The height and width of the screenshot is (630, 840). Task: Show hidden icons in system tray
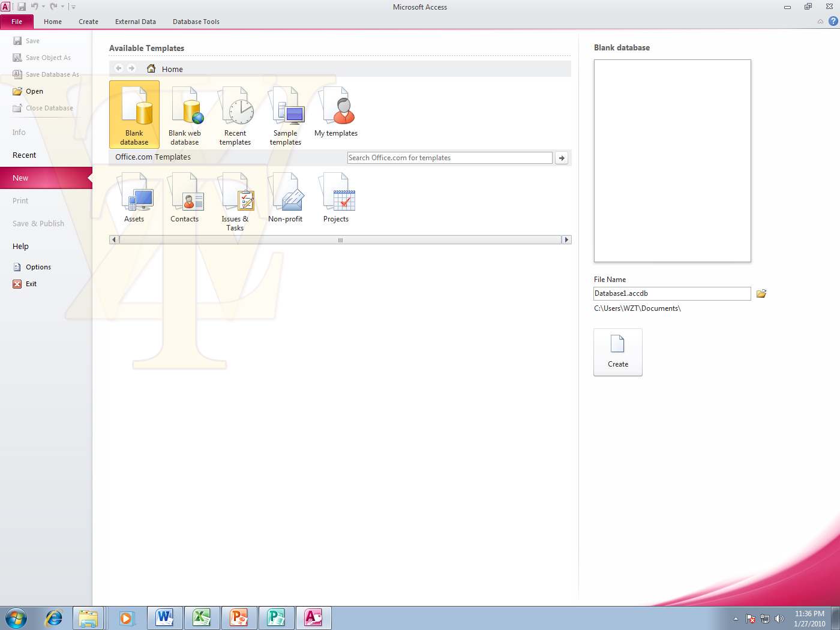coord(736,619)
